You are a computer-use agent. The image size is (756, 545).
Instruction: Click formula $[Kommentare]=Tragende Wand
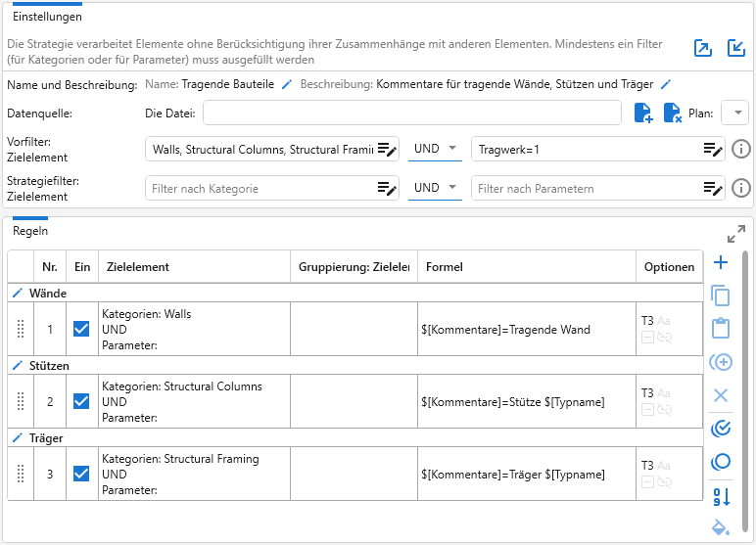pos(505,330)
